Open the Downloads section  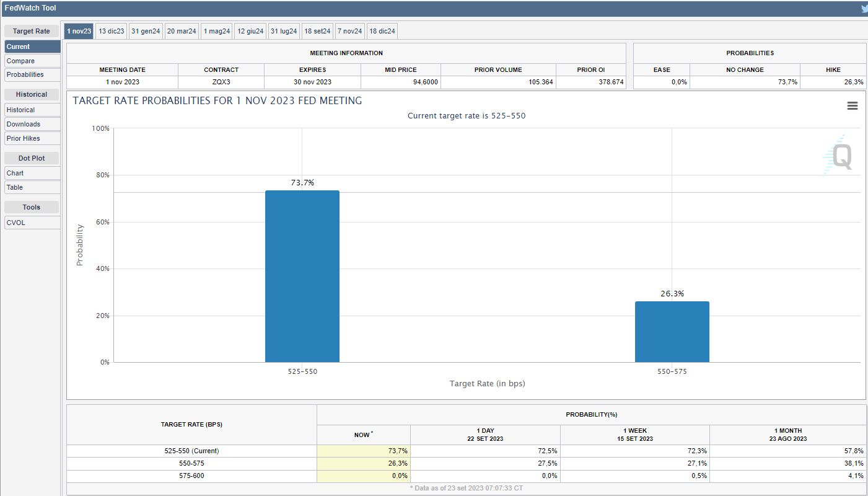point(32,124)
